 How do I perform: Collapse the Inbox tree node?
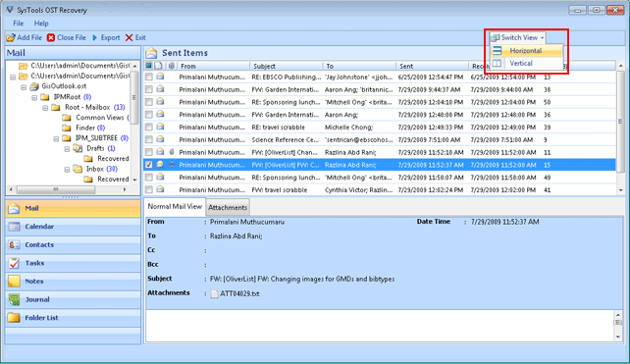(x=67, y=170)
